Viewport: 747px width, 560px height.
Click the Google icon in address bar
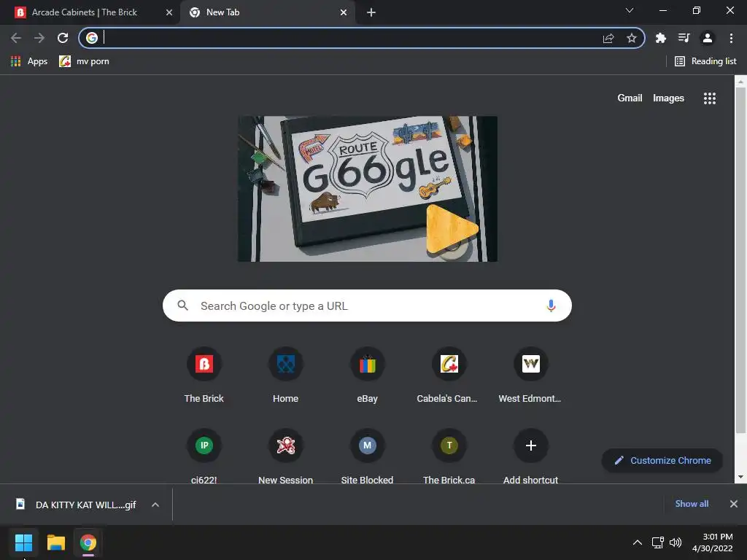pyautogui.click(x=92, y=38)
